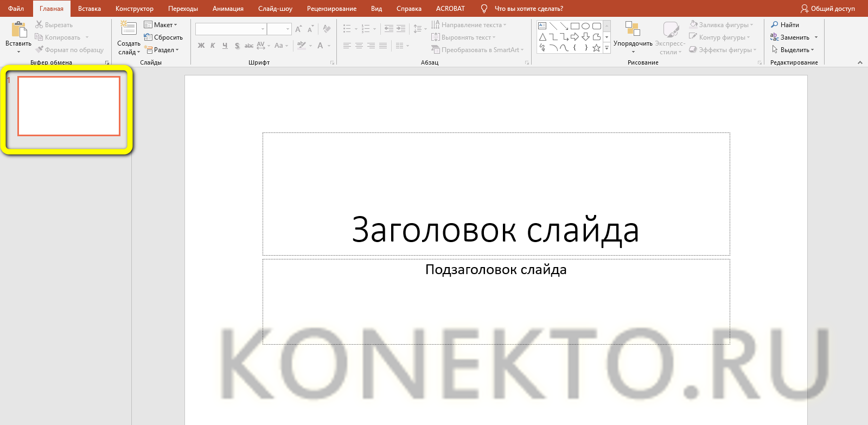This screenshot has height=425, width=868.
Task: Justify the text alignment
Action: pos(383,46)
